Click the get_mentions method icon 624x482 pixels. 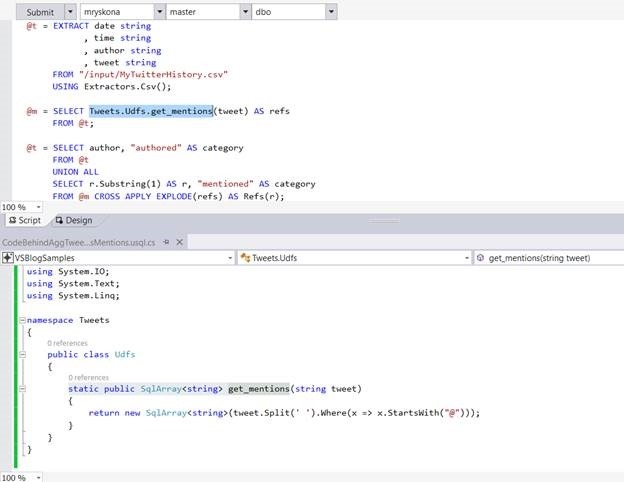pyautogui.click(x=481, y=258)
